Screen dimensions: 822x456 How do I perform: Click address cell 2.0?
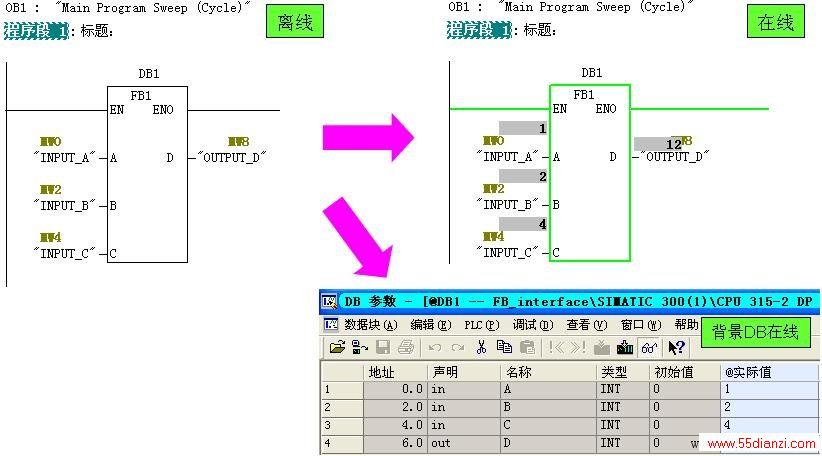click(395, 407)
